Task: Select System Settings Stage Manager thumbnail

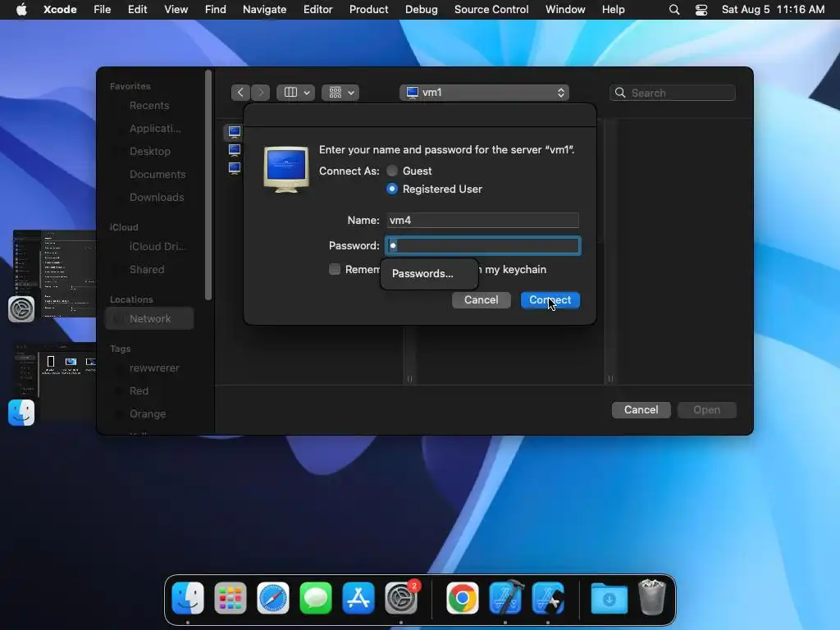Action: click(55, 273)
